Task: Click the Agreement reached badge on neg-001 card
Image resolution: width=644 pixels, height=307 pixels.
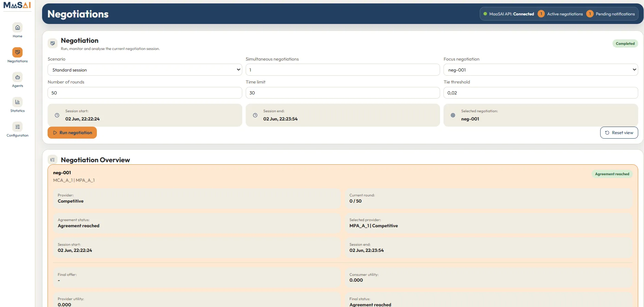Action: click(x=612, y=174)
